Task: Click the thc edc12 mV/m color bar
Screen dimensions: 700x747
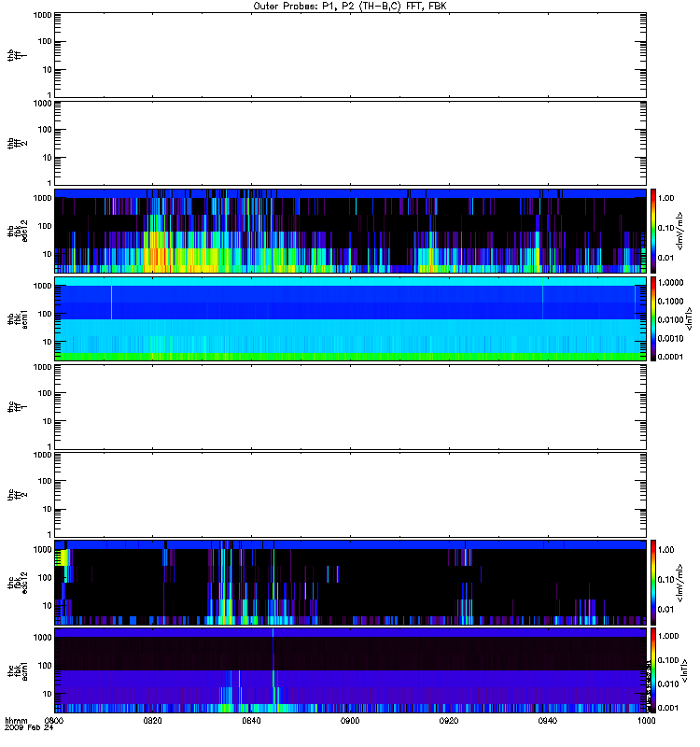Action: point(653,583)
